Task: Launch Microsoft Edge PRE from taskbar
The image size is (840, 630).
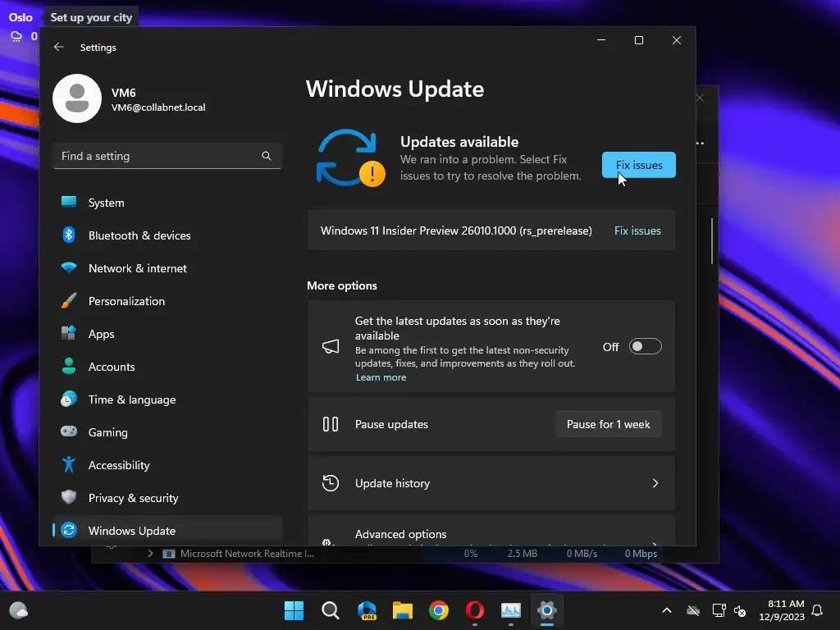Action: pyautogui.click(x=367, y=610)
